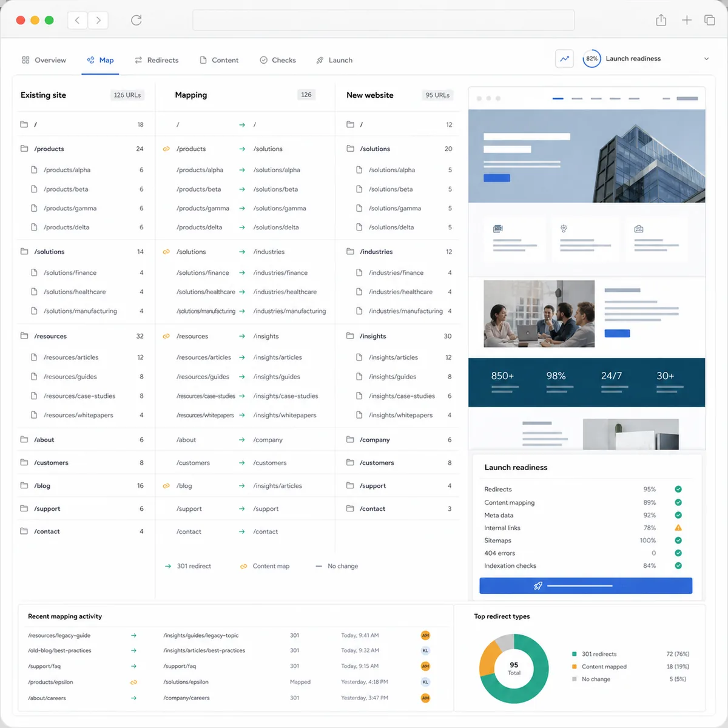Open the Checks tab

[x=278, y=60]
